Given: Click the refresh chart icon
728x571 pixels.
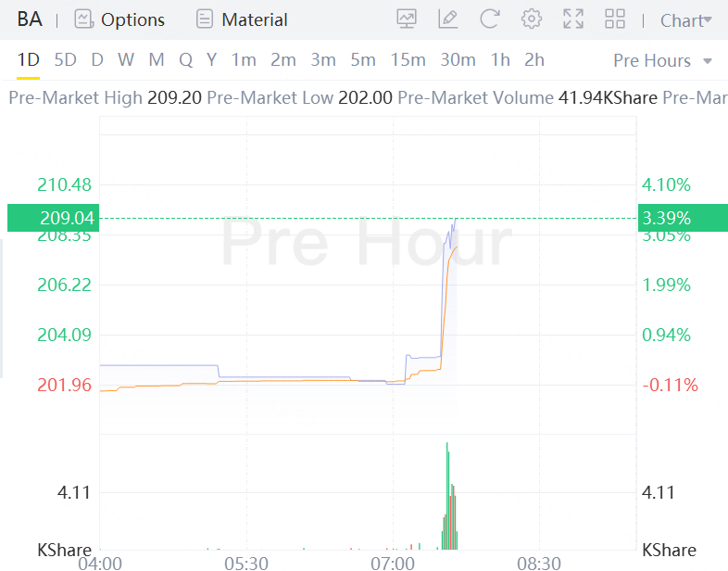Looking at the screenshot, I should pos(490,19).
